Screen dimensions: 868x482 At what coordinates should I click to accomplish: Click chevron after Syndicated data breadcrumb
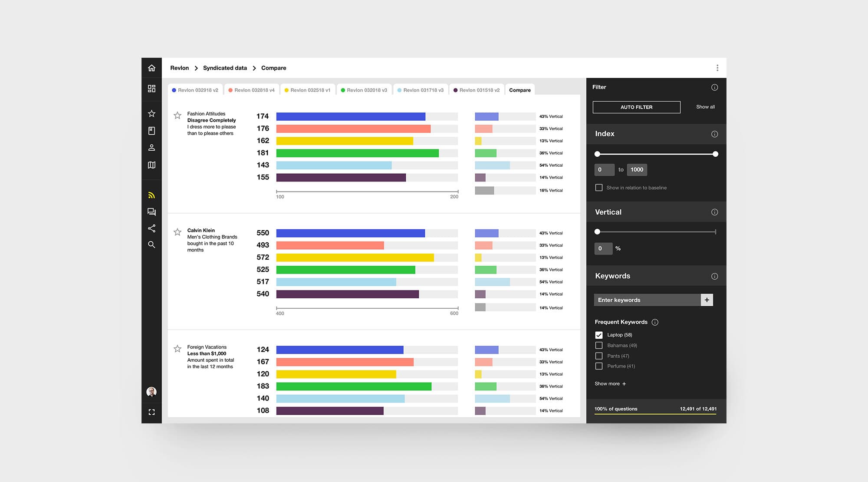click(254, 68)
